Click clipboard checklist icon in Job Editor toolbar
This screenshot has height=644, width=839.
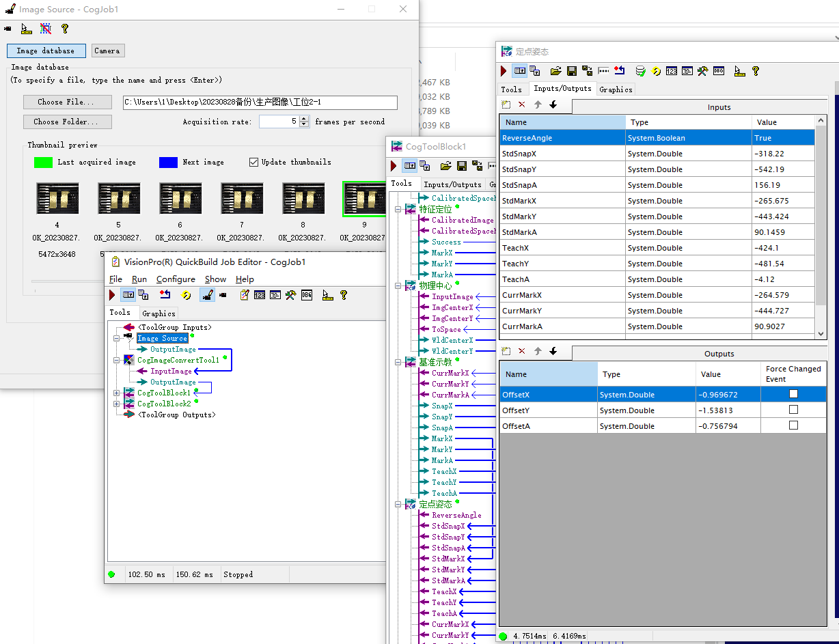click(244, 295)
